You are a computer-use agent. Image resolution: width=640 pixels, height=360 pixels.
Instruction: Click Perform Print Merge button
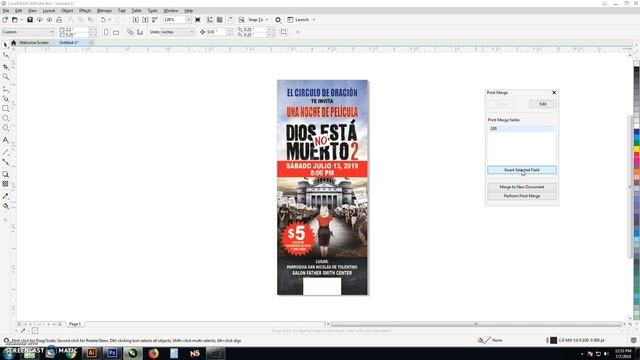click(x=522, y=196)
